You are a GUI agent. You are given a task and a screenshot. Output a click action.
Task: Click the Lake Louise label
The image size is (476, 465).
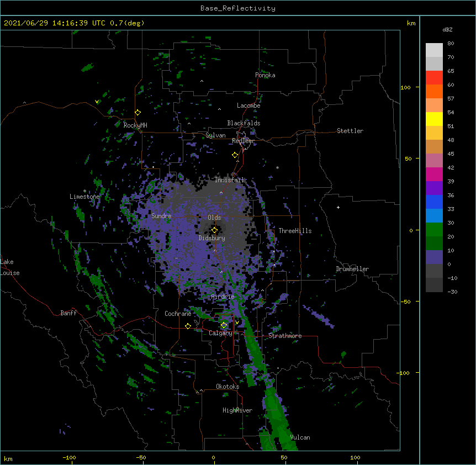pos(10,267)
